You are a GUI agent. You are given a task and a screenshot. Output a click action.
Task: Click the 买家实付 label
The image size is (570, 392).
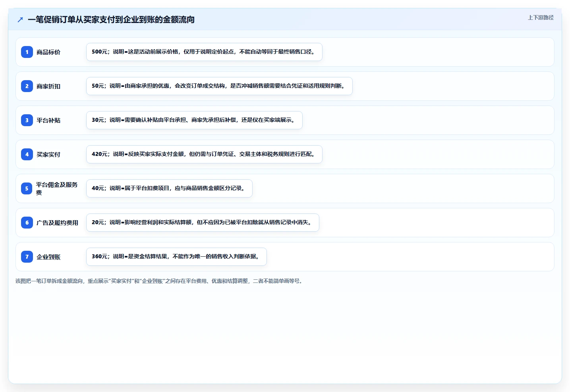coord(48,154)
